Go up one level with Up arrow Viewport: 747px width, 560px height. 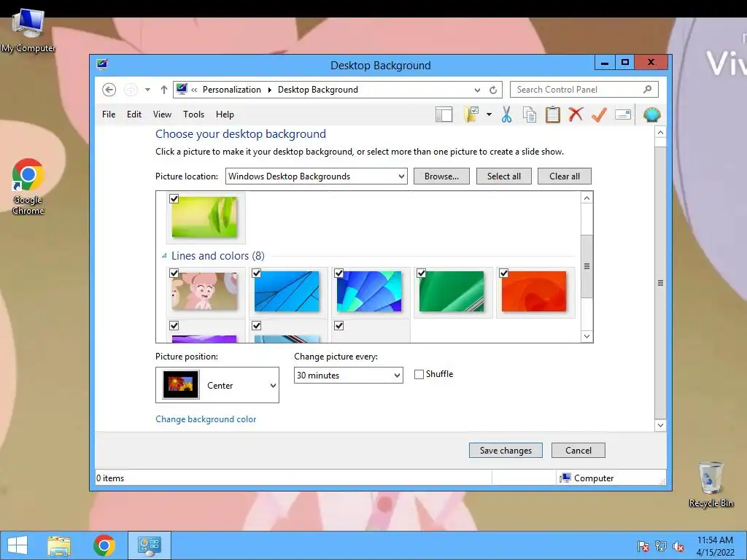[164, 90]
